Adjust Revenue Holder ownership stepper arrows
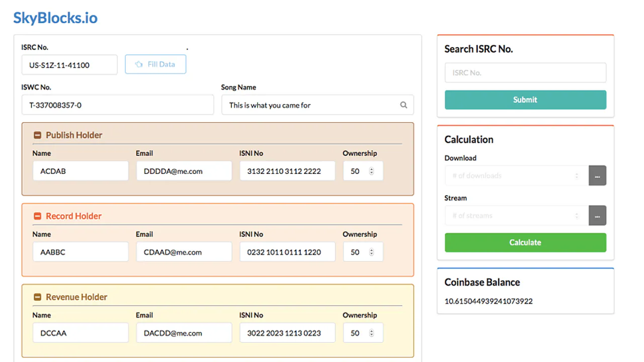The width and height of the screenshot is (644, 362). pos(371,333)
